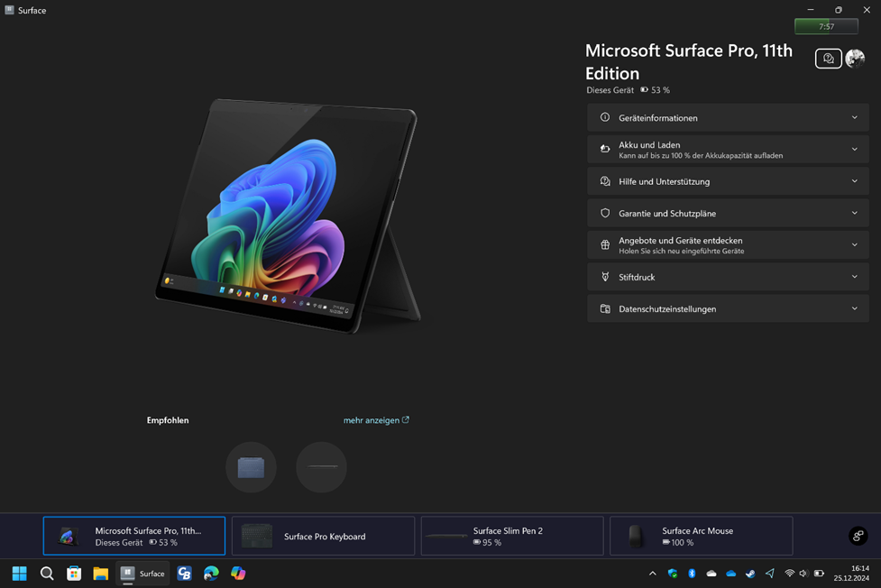Click the Surface app taskbar button
This screenshot has width=881, height=588.
coord(142,574)
